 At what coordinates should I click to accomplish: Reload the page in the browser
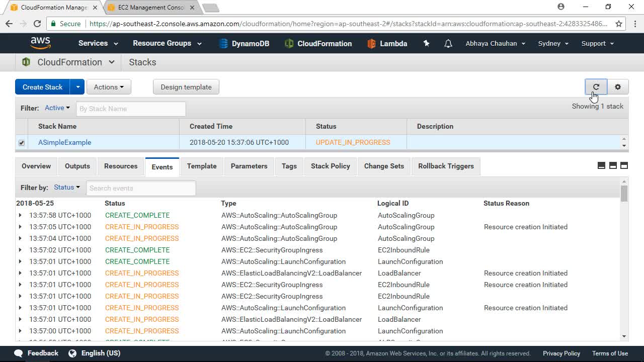click(37, 24)
